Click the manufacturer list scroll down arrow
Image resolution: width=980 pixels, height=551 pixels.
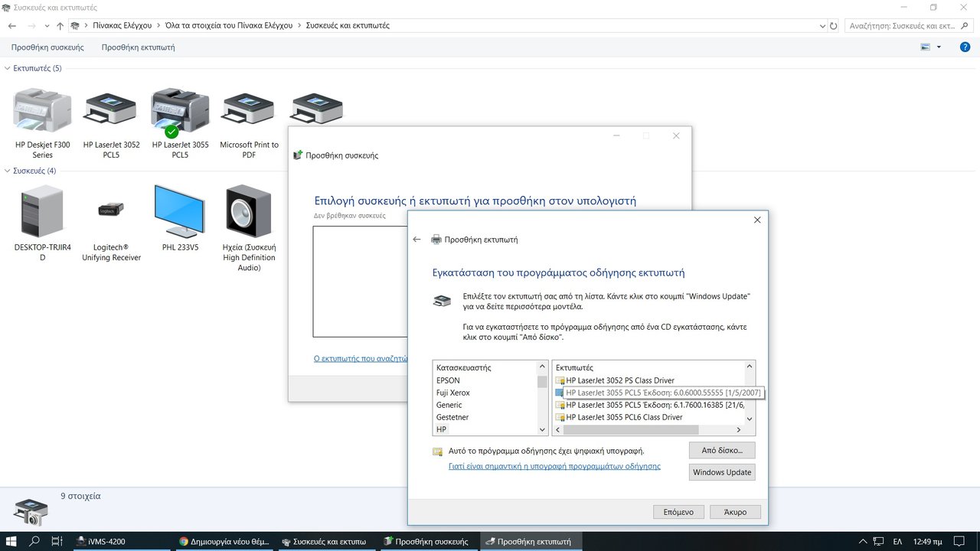[543, 430]
